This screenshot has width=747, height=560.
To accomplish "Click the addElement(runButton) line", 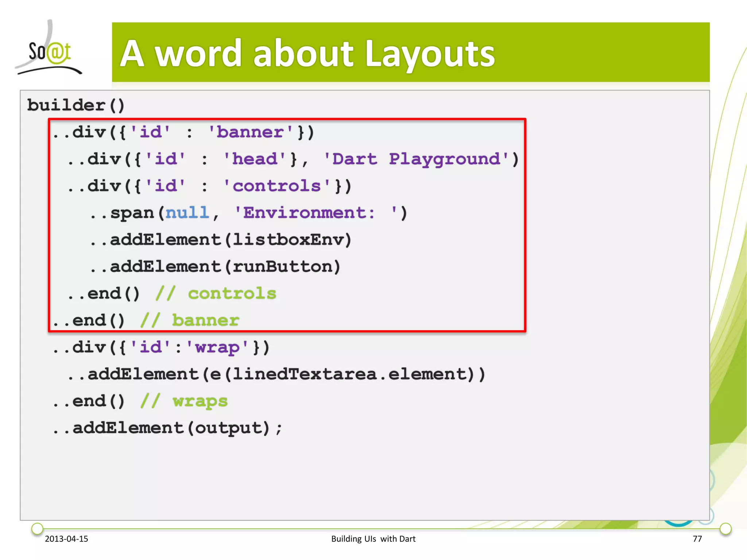I will pyautogui.click(x=215, y=267).
